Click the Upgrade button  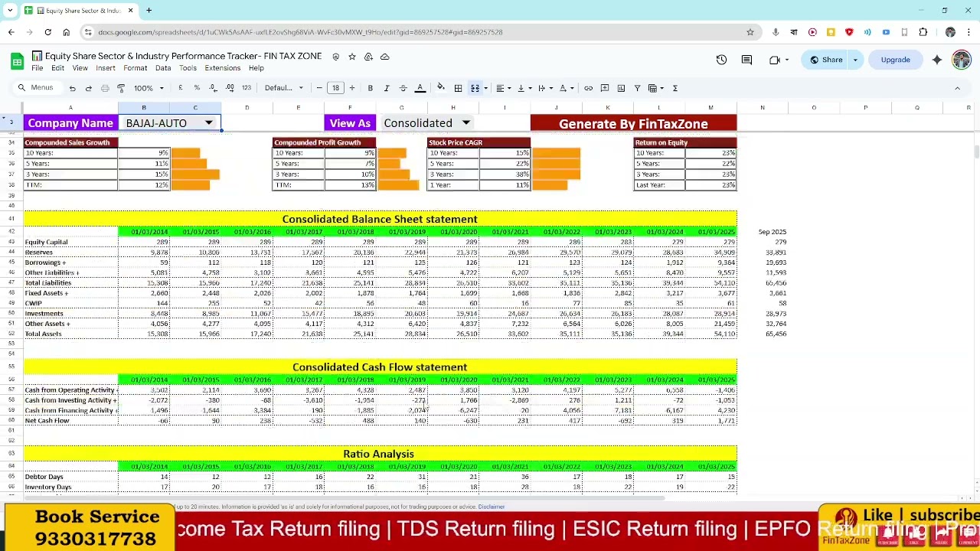tap(895, 60)
